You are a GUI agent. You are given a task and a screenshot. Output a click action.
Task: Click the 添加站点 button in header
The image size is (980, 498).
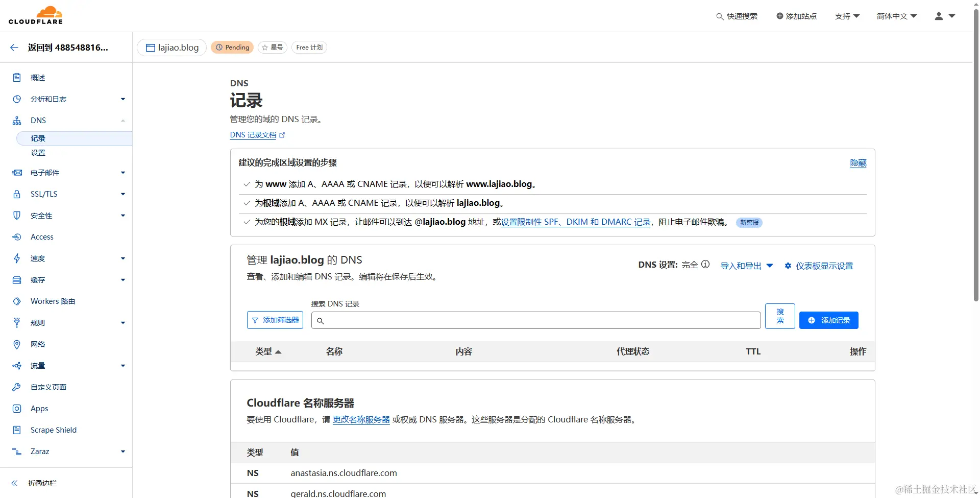click(x=796, y=16)
